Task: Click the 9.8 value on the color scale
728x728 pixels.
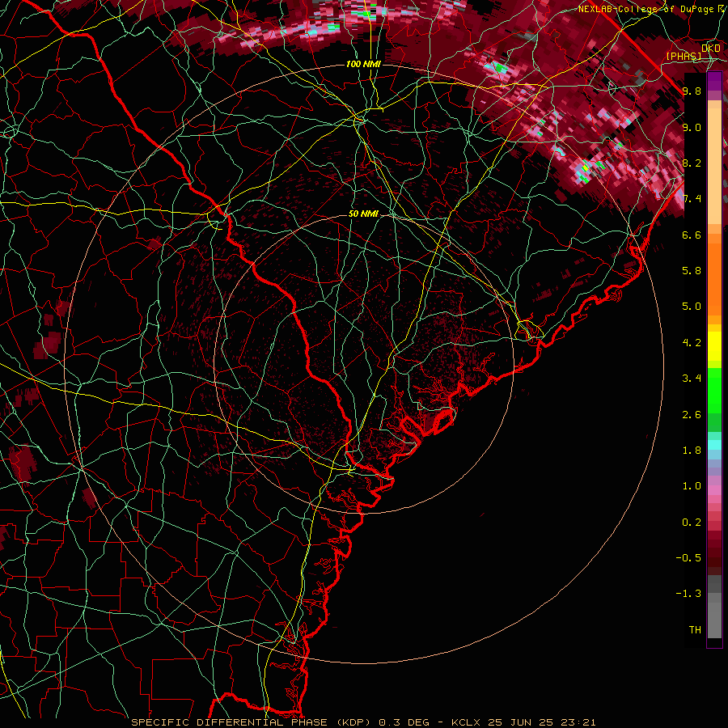Action: (692, 91)
